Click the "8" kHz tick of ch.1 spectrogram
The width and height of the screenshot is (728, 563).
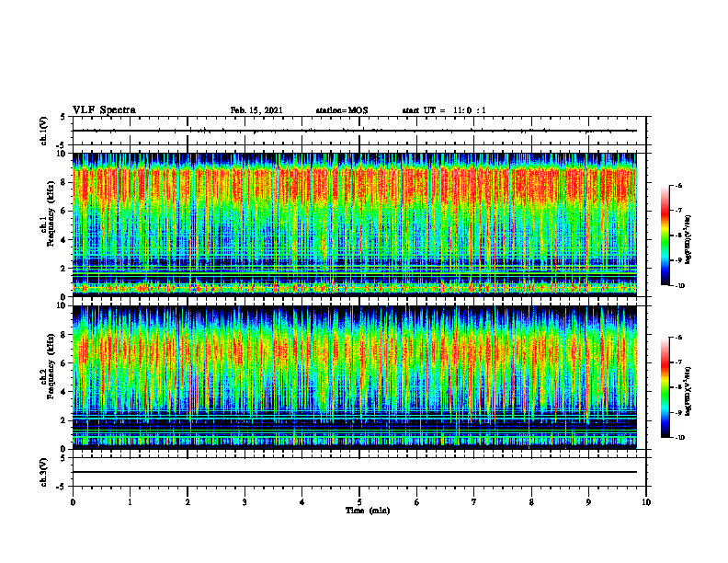pyautogui.click(x=63, y=182)
